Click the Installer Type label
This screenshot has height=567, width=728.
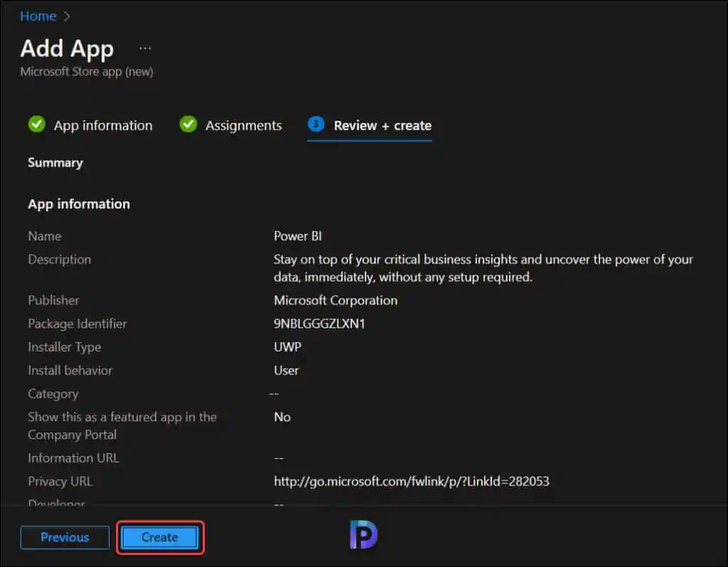(x=65, y=347)
